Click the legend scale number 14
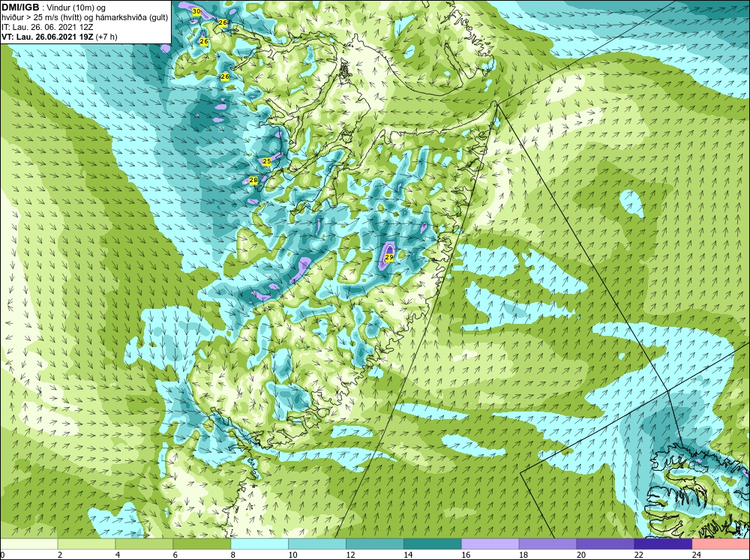Screen dimensions: 750x560 [408, 555]
